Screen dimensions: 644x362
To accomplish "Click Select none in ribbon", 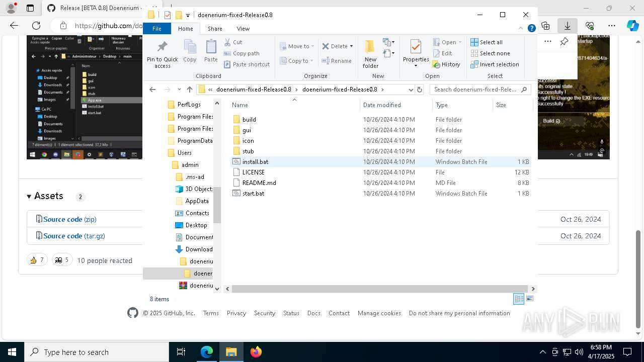I will click(x=490, y=53).
